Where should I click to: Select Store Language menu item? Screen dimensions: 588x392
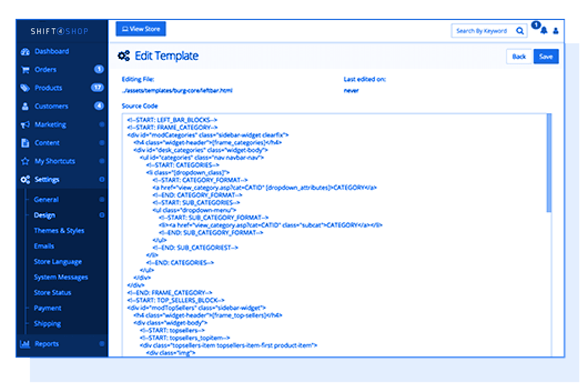point(58,262)
